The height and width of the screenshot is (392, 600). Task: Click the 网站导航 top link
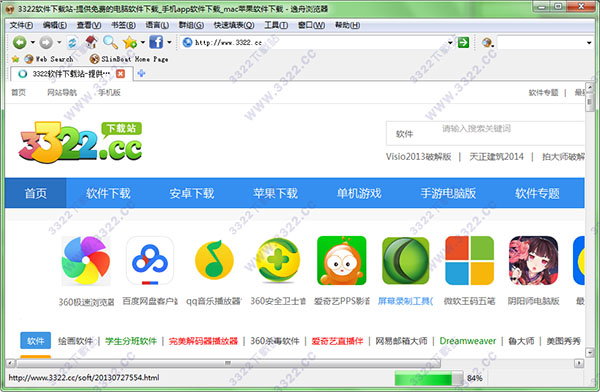62,92
